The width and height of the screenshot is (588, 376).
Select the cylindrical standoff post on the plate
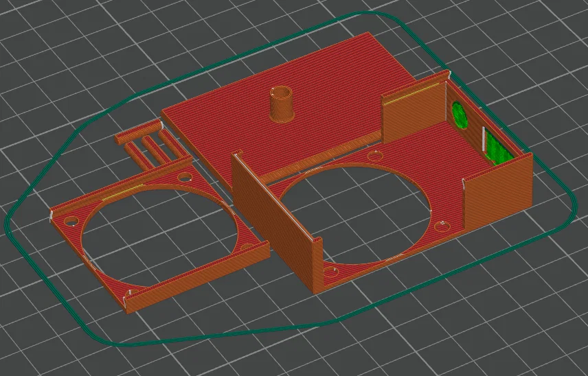[x=281, y=104]
